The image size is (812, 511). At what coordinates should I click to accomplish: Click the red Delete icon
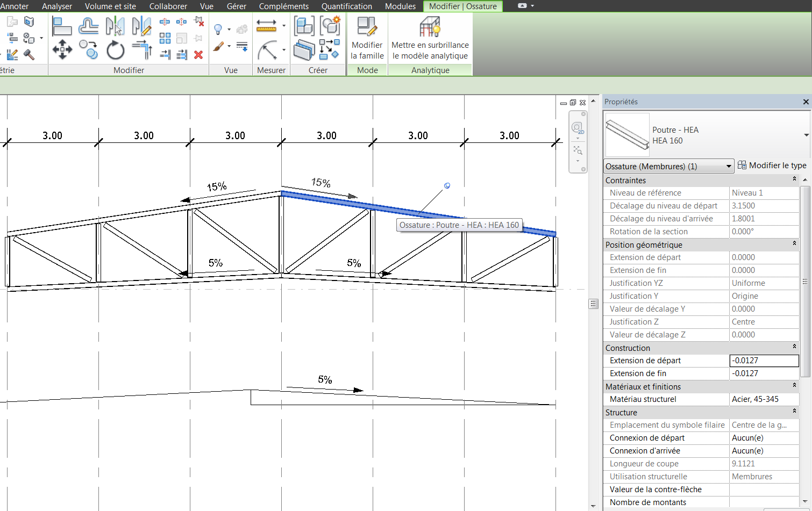(x=198, y=54)
